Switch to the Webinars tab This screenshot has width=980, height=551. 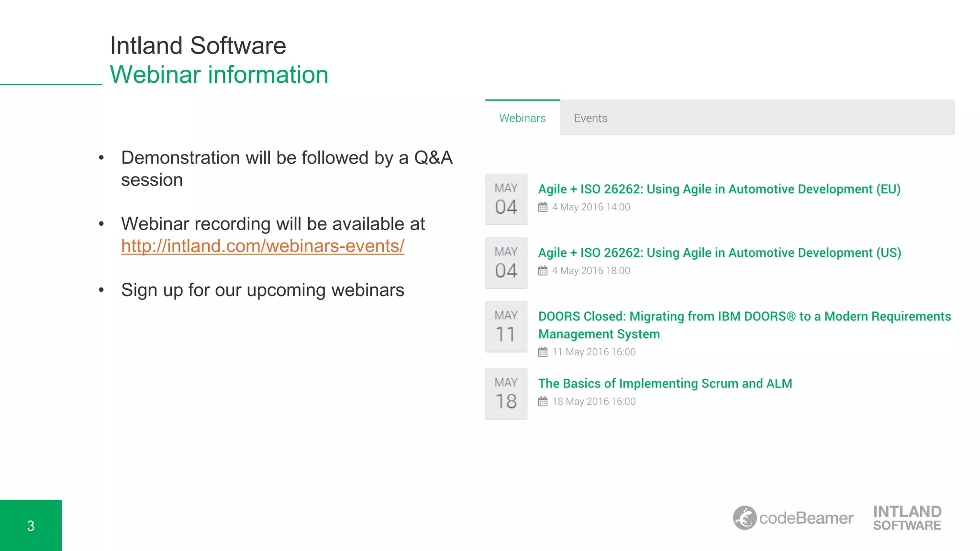[x=522, y=118]
